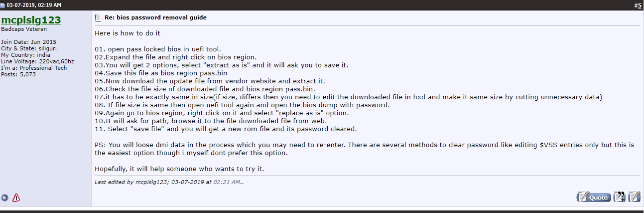Open mcplslg123's user profile
This screenshot has height=213, width=644.
[31, 20]
